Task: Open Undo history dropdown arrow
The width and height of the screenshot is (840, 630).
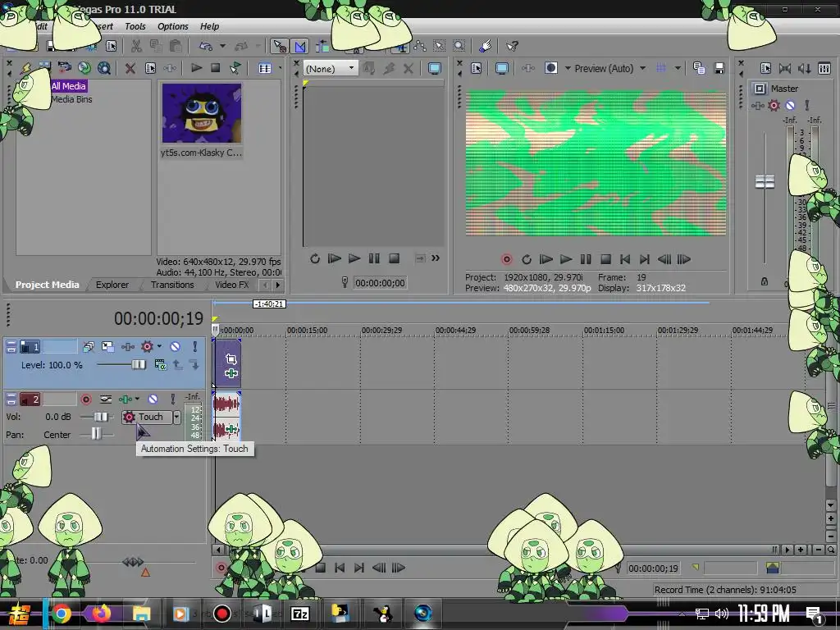Action: 222,46
